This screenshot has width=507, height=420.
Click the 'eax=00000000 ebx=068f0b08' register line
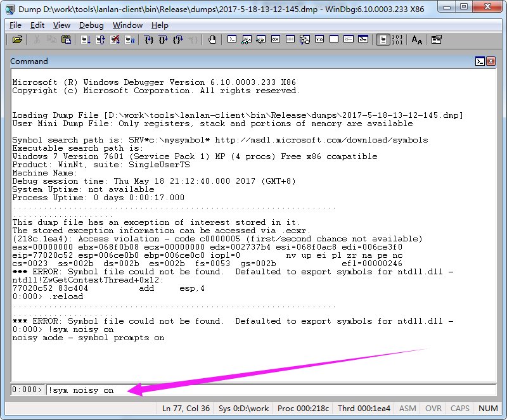point(207,247)
